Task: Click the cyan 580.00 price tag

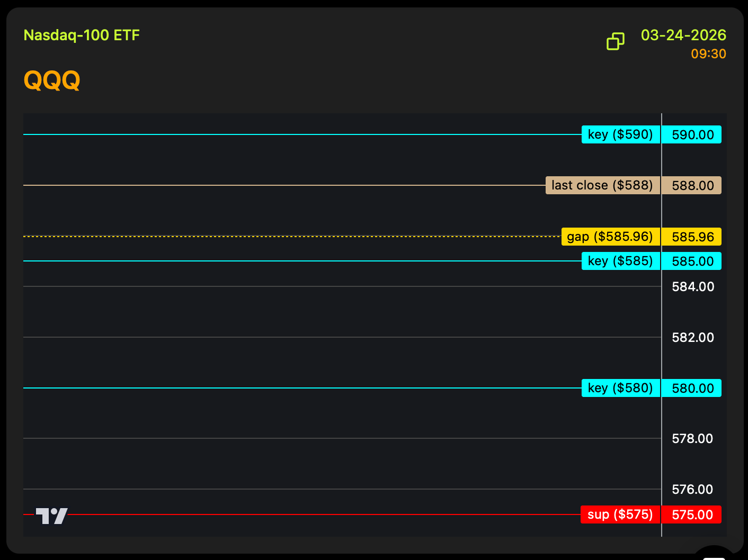Action: pyautogui.click(x=692, y=389)
